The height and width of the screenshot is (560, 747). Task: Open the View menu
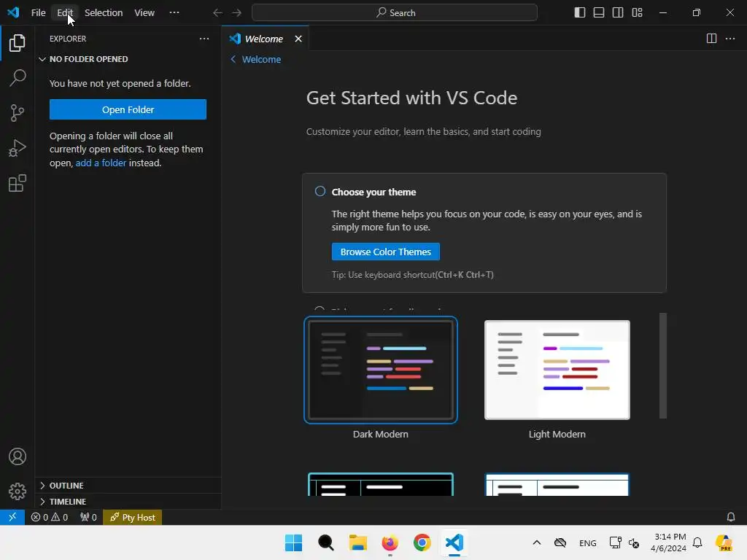pyautogui.click(x=144, y=13)
